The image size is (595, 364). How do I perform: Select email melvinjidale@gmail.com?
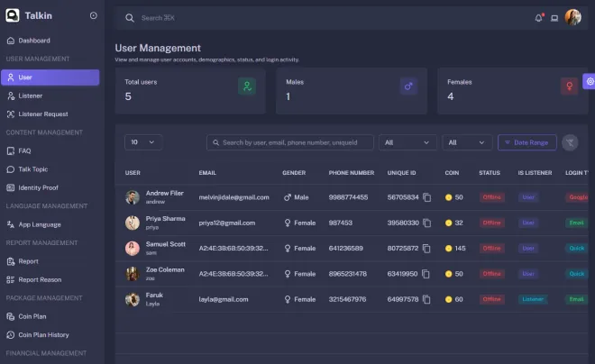(x=233, y=197)
